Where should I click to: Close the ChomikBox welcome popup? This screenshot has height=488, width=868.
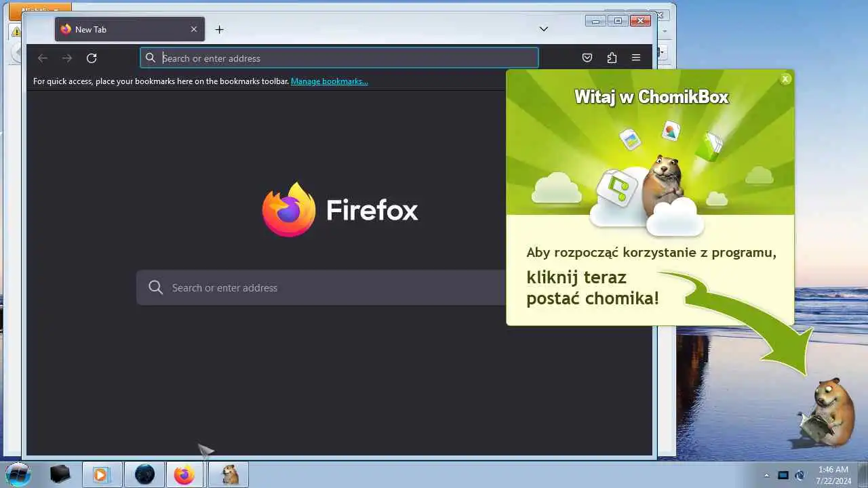(x=785, y=79)
